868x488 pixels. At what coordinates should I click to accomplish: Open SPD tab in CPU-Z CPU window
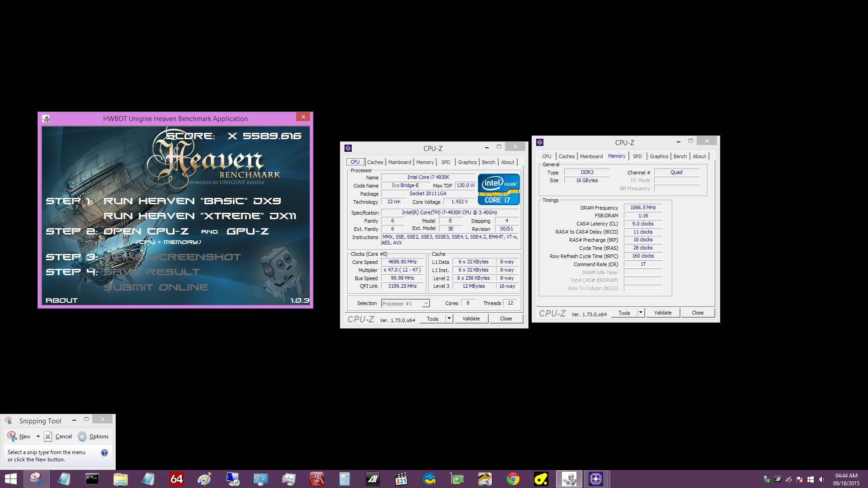coord(446,162)
